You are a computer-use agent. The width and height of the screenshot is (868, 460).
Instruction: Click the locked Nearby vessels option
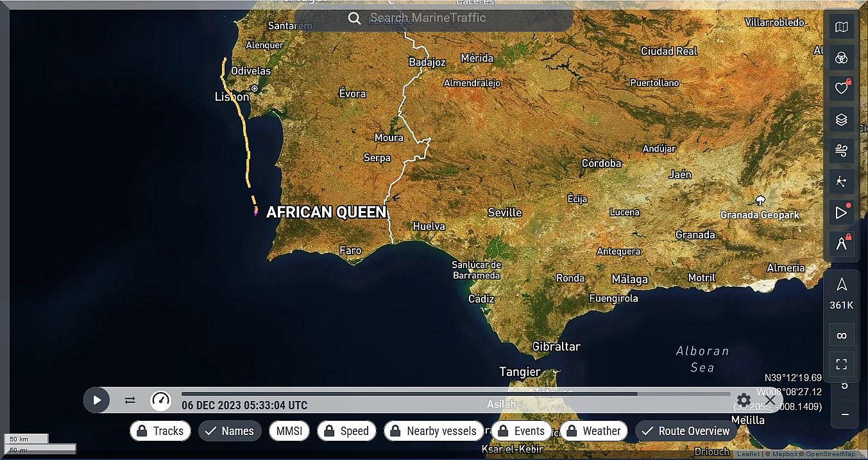click(434, 431)
